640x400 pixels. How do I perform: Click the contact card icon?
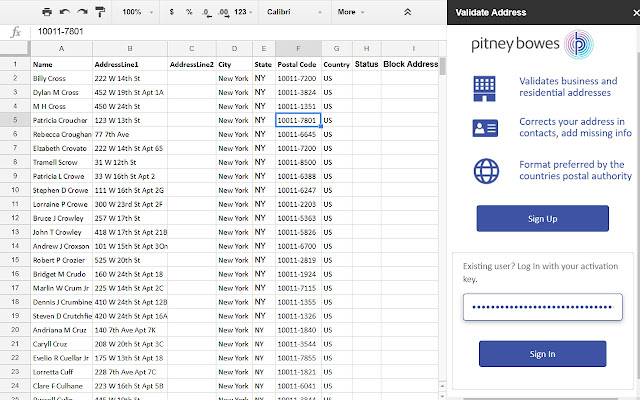coord(485,128)
